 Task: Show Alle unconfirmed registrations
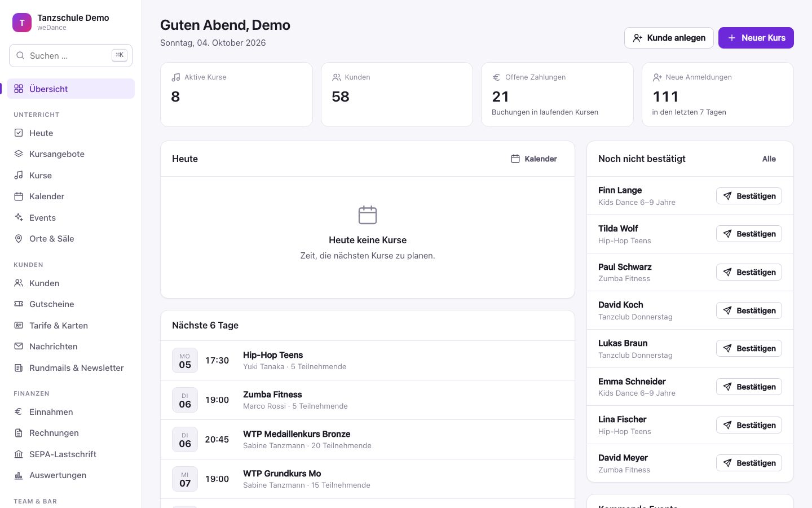pos(769,159)
